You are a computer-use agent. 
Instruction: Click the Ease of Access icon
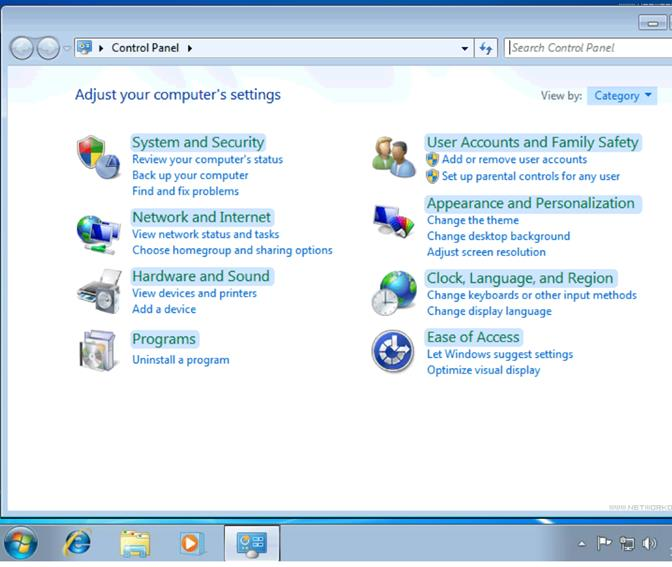coord(393,351)
